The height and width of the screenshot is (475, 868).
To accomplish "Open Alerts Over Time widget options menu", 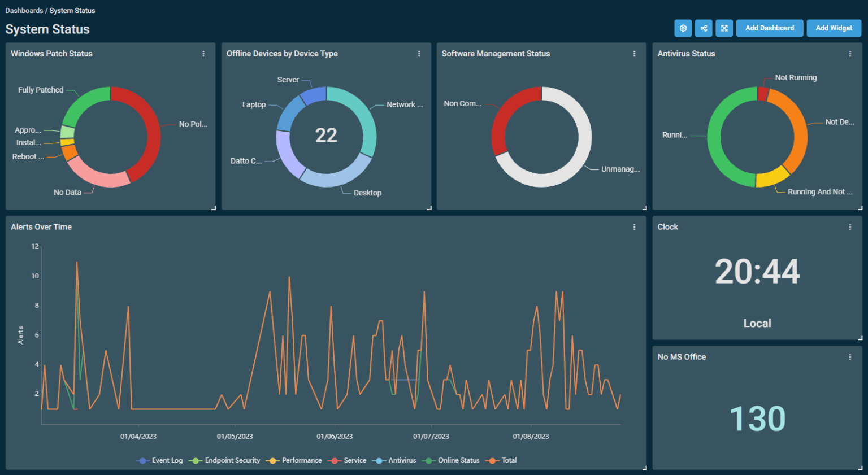I will click(634, 227).
